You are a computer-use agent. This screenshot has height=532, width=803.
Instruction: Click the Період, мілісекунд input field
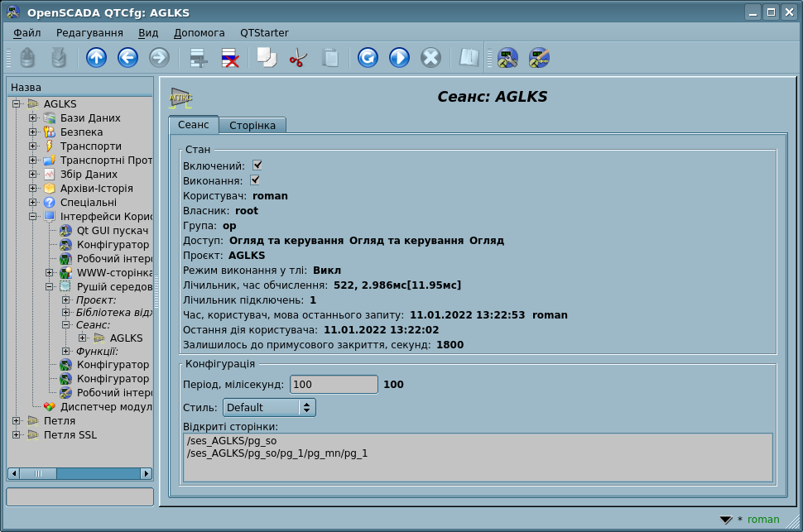coord(334,385)
